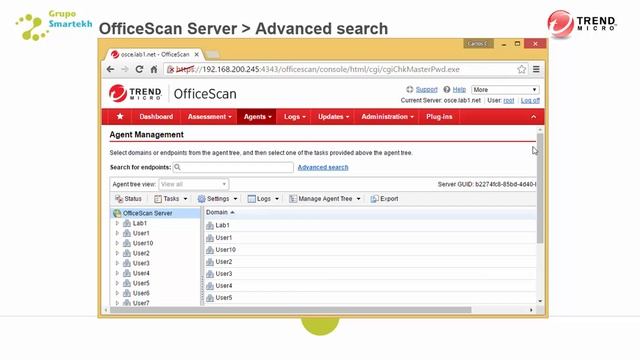The height and width of the screenshot is (360, 640).
Task: Bookmark this page with the star icon
Action: (x=522, y=69)
